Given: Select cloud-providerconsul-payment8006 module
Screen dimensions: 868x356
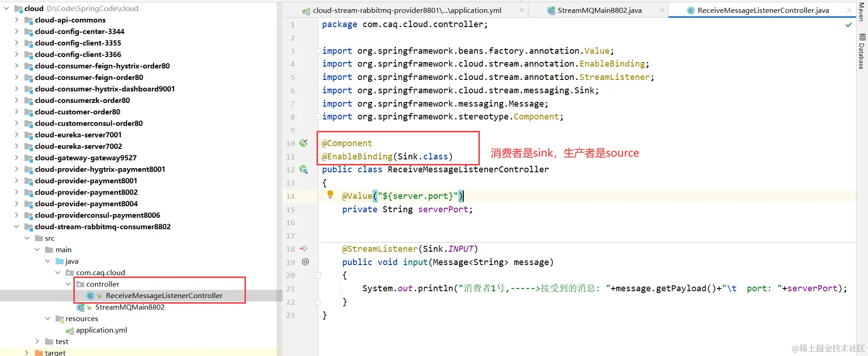Looking at the screenshot, I should click(97, 215).
